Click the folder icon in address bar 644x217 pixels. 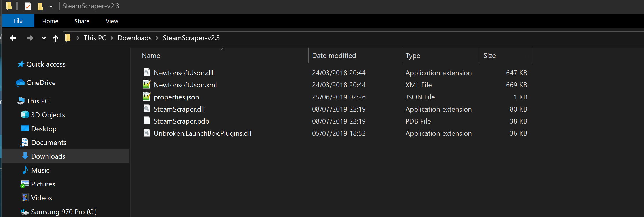[x=68, y=38]
